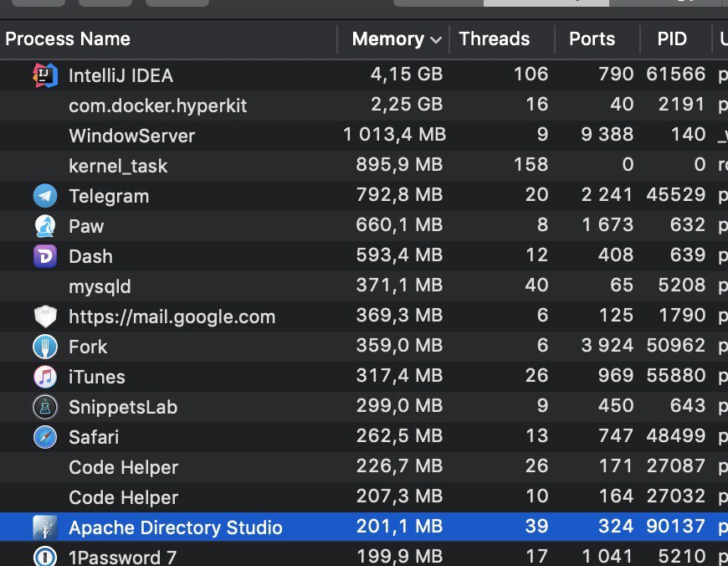Screen dimensions: 728x566
Task: Click the PID value 50962
Action: tap(676, 345)
